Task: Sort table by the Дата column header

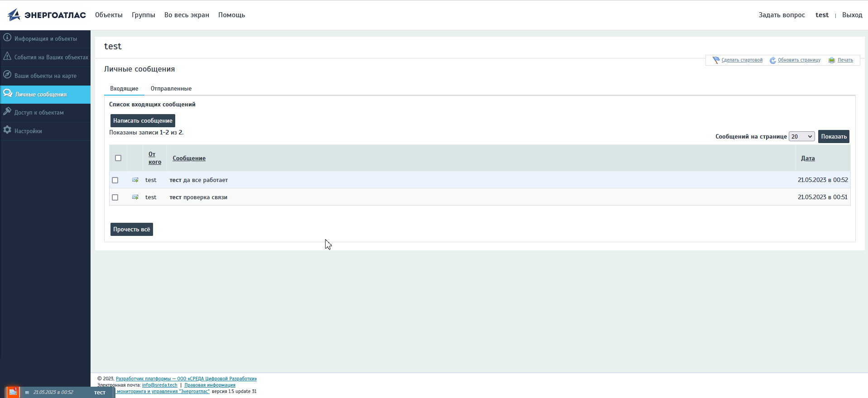Action: click(x=807, y=158)
